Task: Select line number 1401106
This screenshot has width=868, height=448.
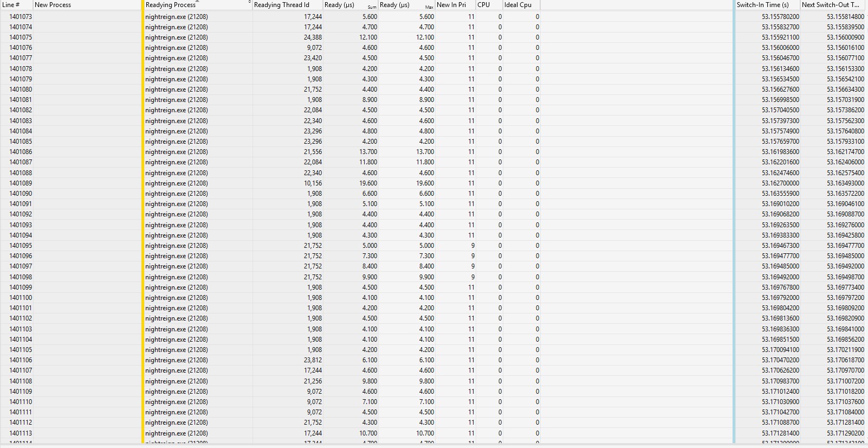Action: click(x=21, y=360)
